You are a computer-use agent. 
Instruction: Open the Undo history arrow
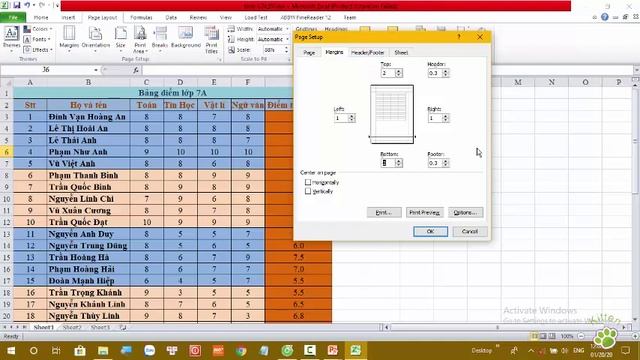pyautogui.click(x=33, y=5)
